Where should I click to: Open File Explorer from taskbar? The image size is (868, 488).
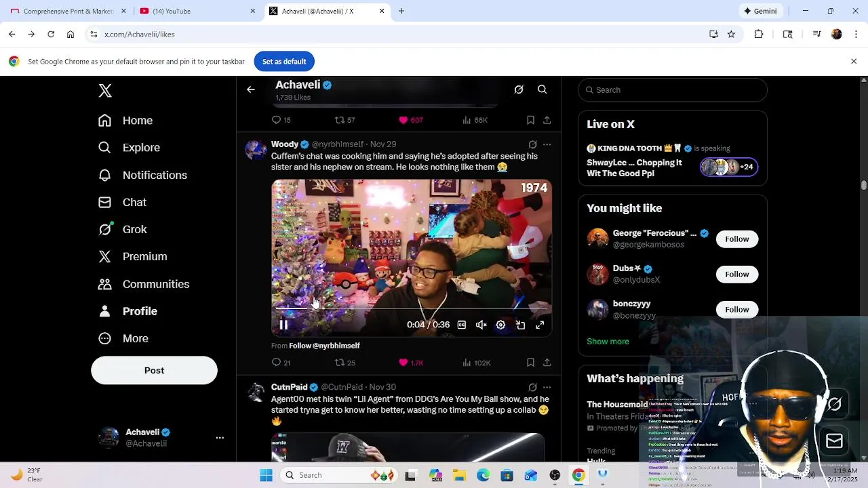click(459, 475)
